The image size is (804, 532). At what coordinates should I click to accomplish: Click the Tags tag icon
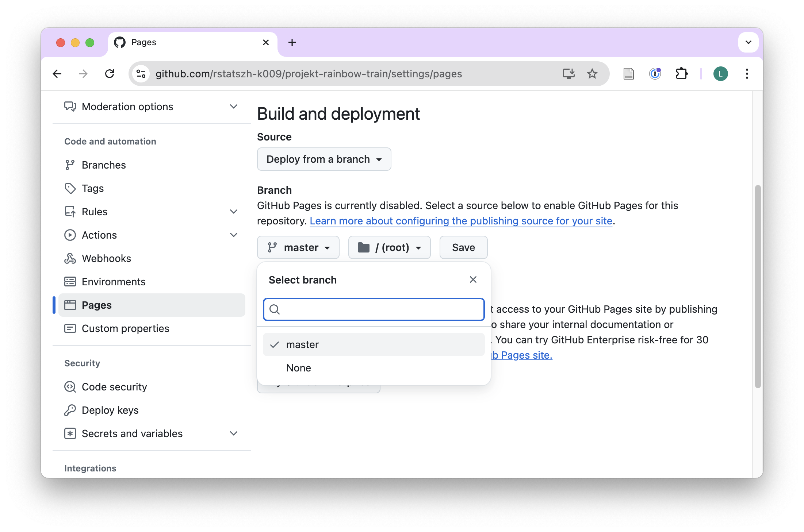tap(70, 188)
